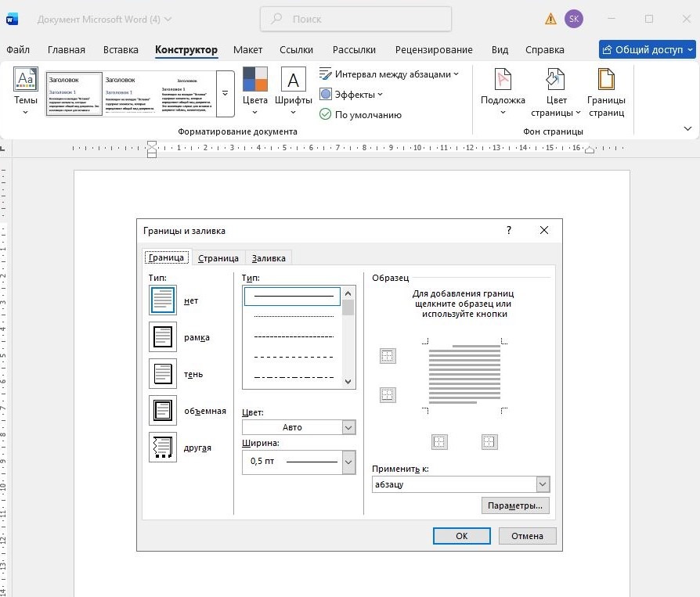The image size is (700, 597).
Task: Switch to the Макет tab
Action: [247, 49]
